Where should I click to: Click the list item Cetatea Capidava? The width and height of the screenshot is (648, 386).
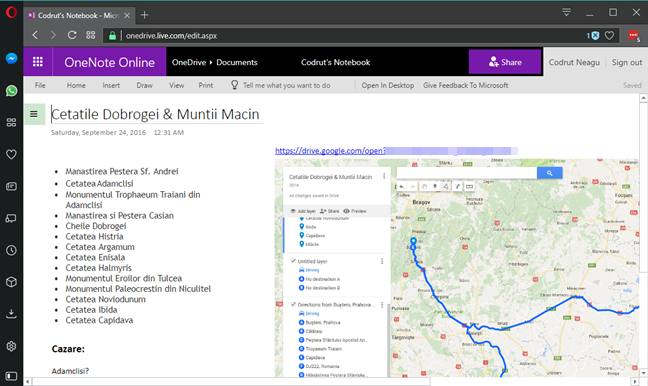(99, 320)
